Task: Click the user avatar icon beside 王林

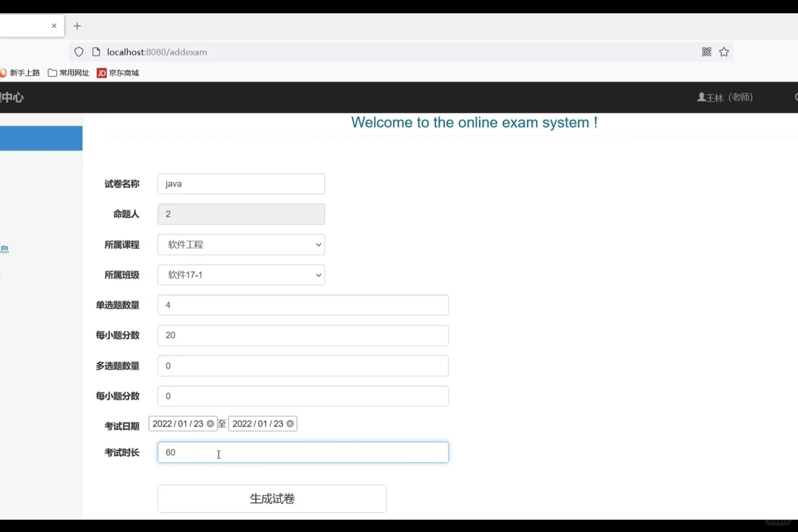Action: pyautogui.click(x=701, y=97)
